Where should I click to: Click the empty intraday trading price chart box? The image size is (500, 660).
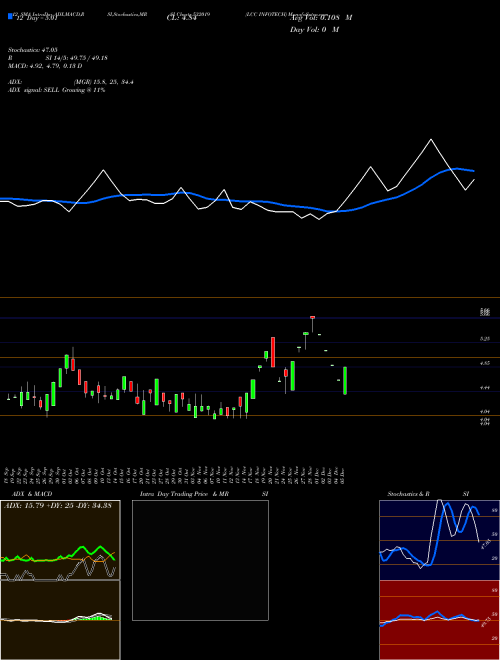pos(200,560)
